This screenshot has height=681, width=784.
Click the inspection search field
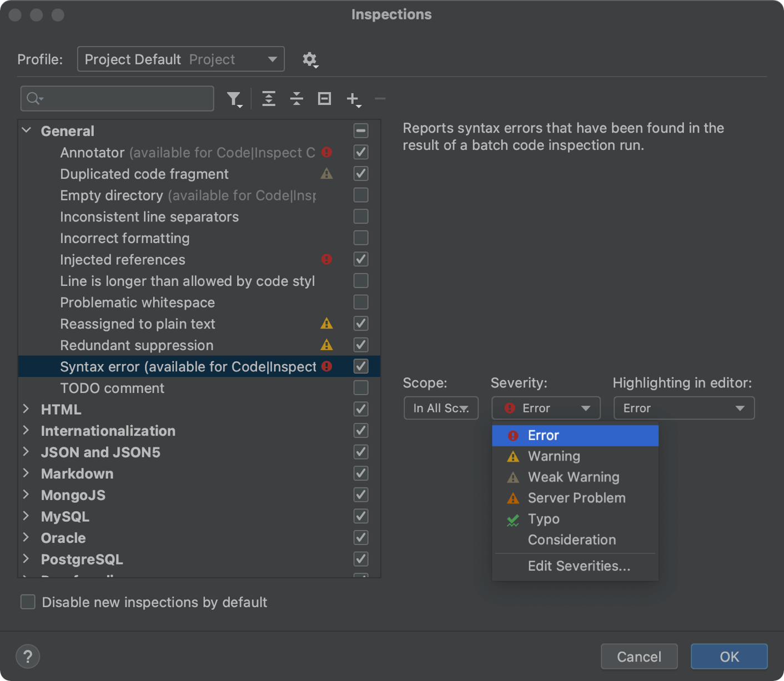click(x=117, y=98)
